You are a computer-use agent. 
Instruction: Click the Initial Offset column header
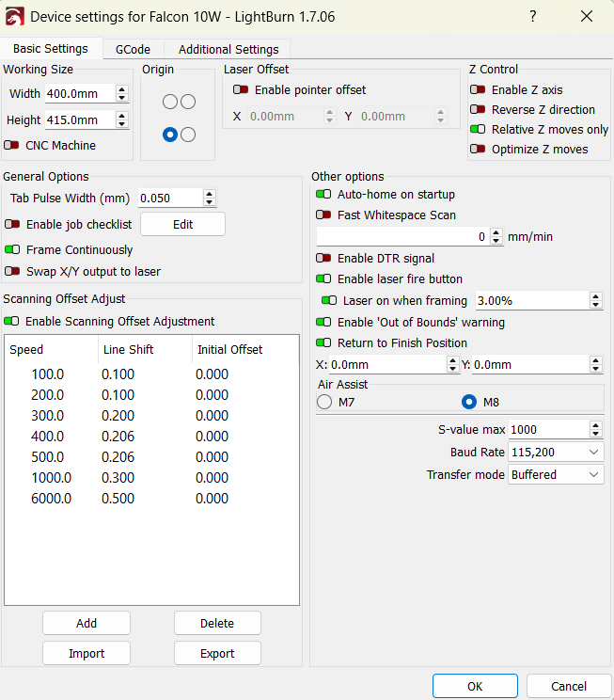(x=245, y=349)
